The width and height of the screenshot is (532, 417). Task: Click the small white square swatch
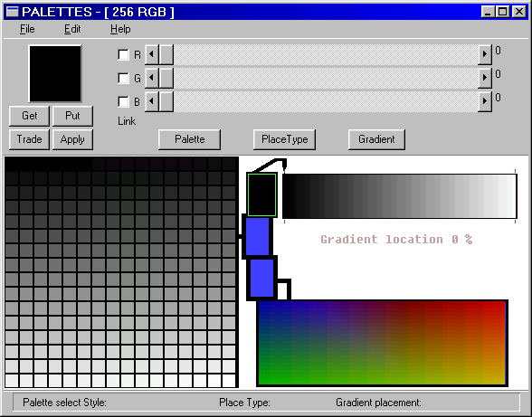(x=282, y=290)
